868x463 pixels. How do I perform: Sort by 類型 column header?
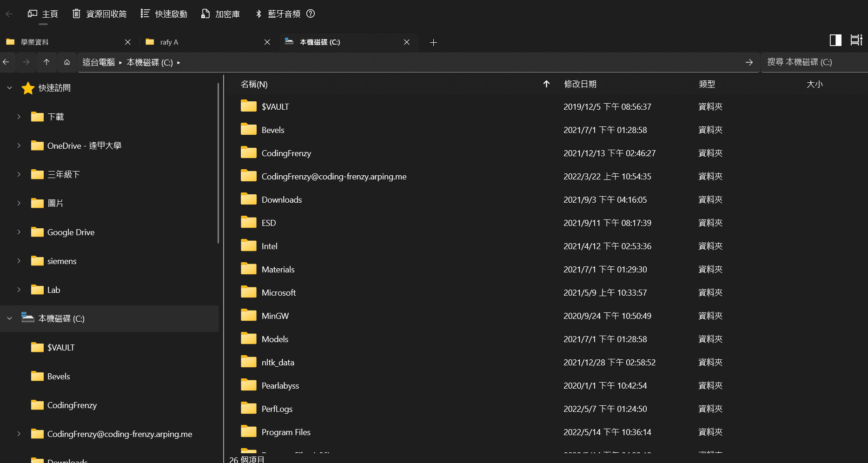pyautogui.click(x=707, y=84)
